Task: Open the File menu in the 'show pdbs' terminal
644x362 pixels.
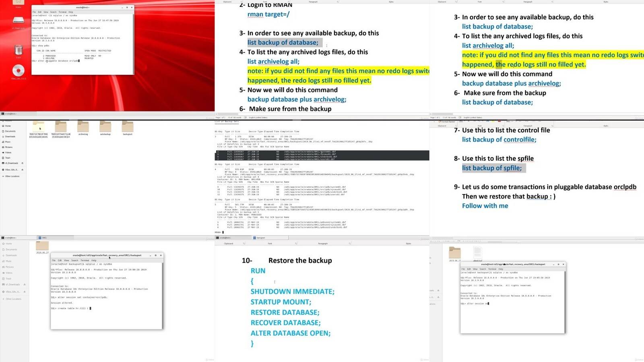Action: pyautogui.click(x=34, y=12)
